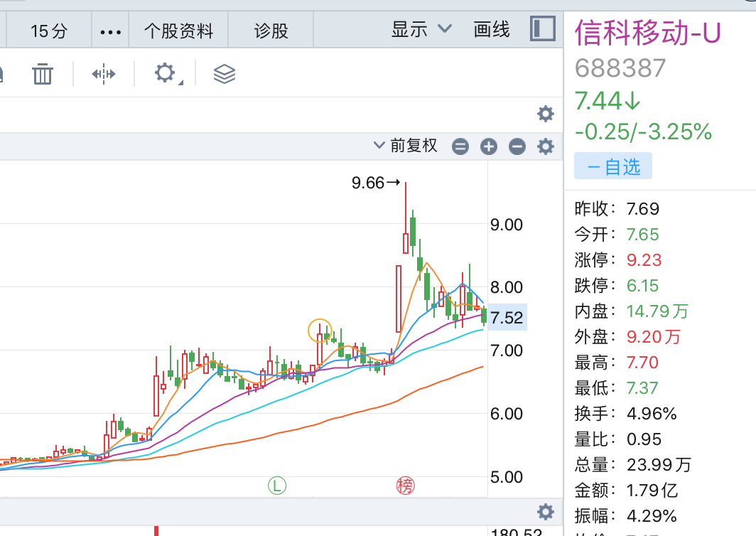Click the 6.00 price axis label
756x536 pixels.
tap(507, 414)
